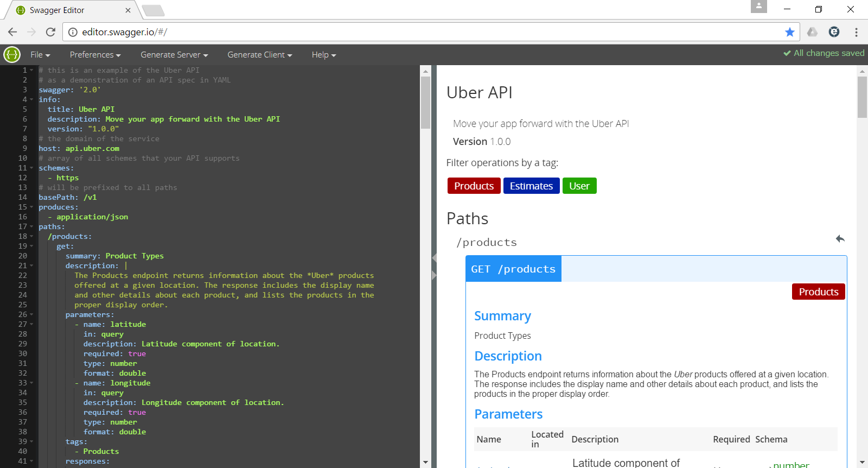Open the Generate Client menu
The image size is (868, 468).
[260, 55]
